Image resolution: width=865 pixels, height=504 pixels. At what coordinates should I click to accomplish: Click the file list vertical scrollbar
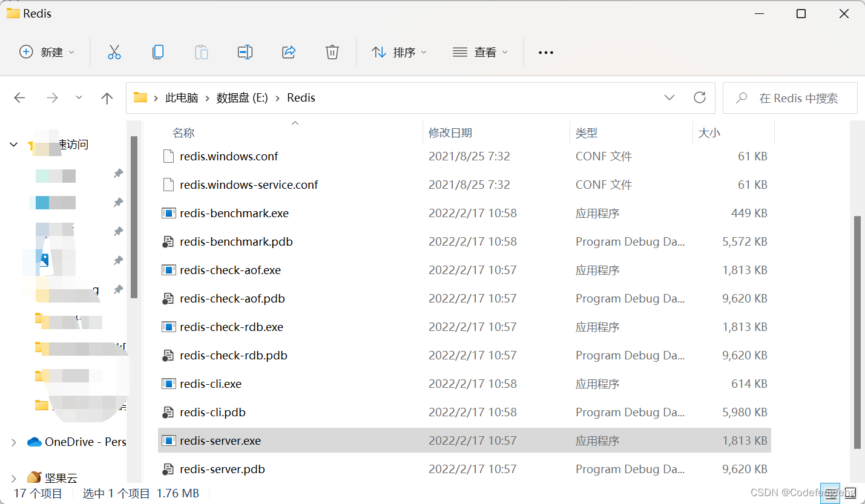click(x=857, y=332)
